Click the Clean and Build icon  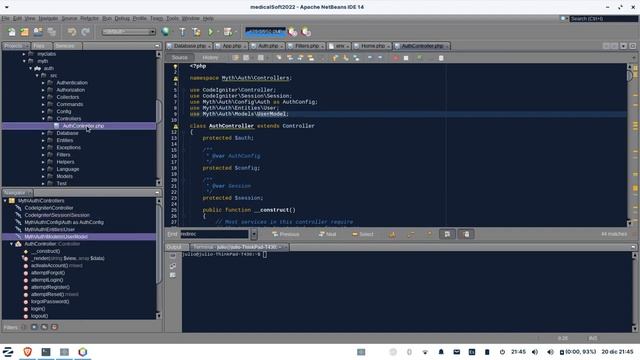[x=196, y=32]
